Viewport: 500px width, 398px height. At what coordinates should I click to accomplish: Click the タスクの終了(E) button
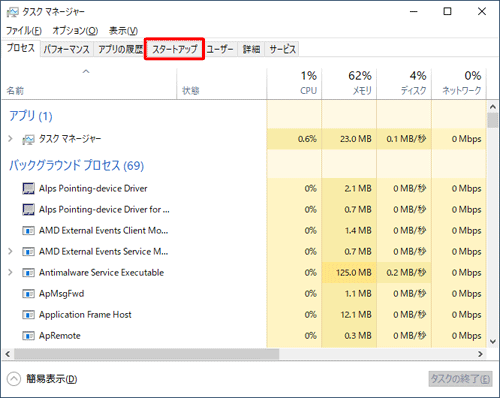coord(460,379)
